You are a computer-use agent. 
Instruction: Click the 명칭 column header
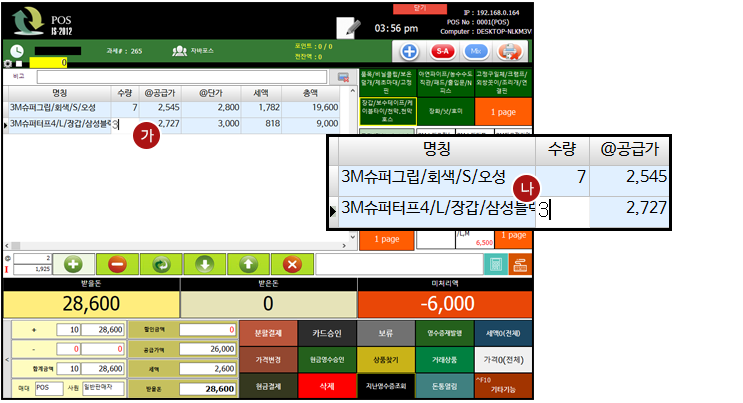(60, 93)
